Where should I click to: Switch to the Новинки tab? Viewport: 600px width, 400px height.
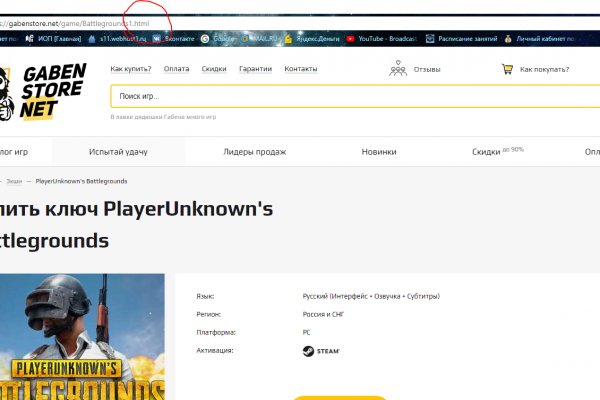[378, 151]
